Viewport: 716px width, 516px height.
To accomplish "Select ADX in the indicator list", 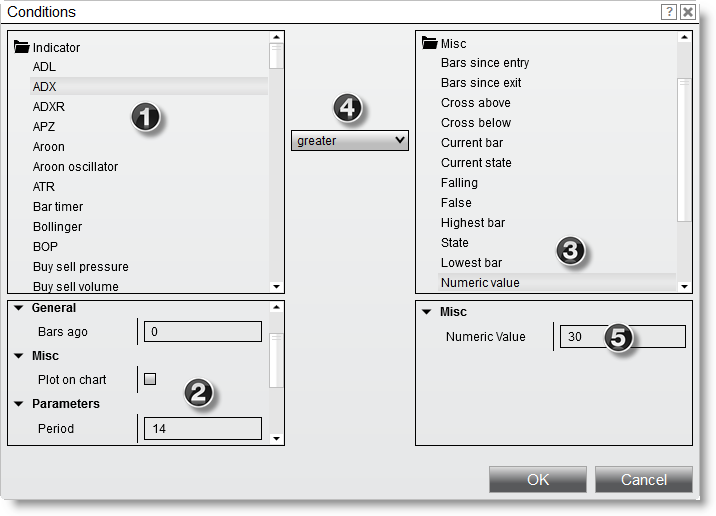I will pyautogui.click(x=44, y=87).
